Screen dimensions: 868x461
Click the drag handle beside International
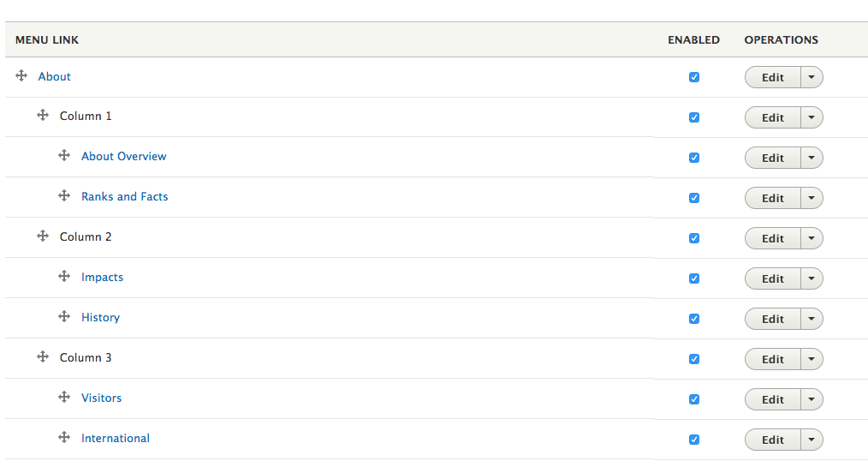tap(64, 438)
